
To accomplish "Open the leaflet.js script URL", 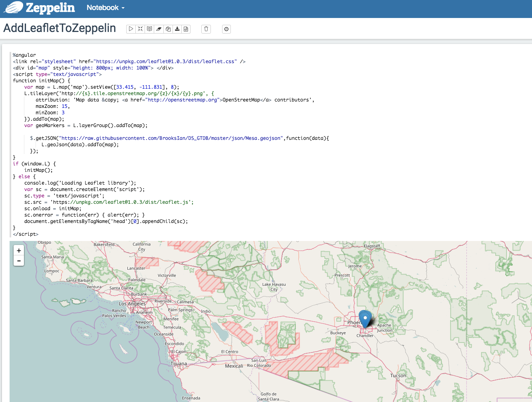I will coord(122,202).
